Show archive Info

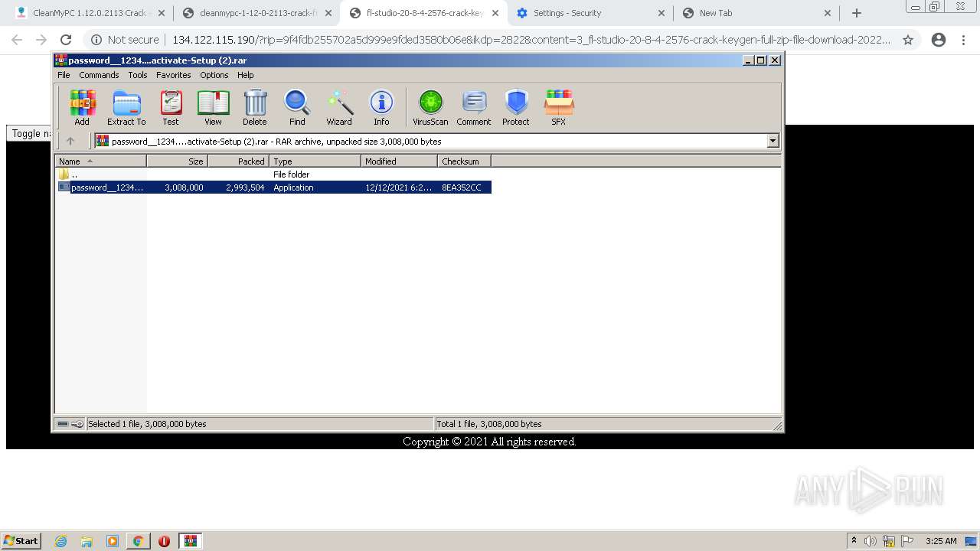point(381,108)
